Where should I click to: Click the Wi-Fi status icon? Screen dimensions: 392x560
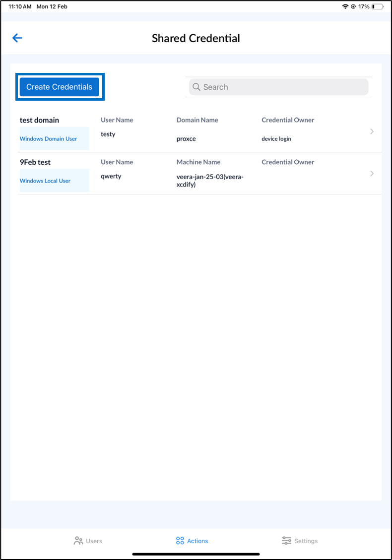click(x=345, y=6)
